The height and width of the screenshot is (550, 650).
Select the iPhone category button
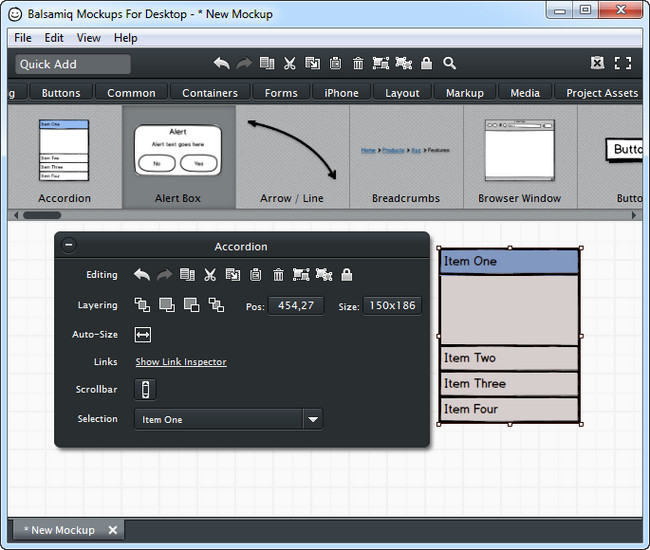(x=341, y=93)
